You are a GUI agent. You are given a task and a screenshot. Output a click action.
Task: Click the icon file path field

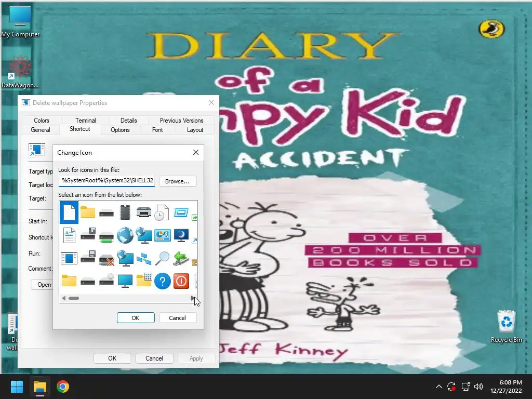[x=107, y=181]
